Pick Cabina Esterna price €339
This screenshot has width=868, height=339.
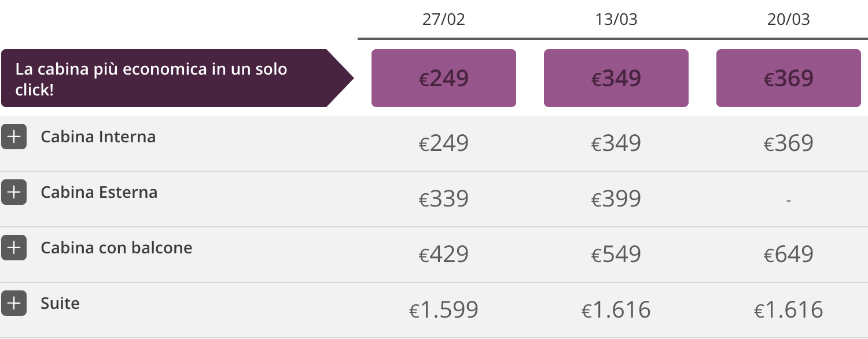coord(444,198)
